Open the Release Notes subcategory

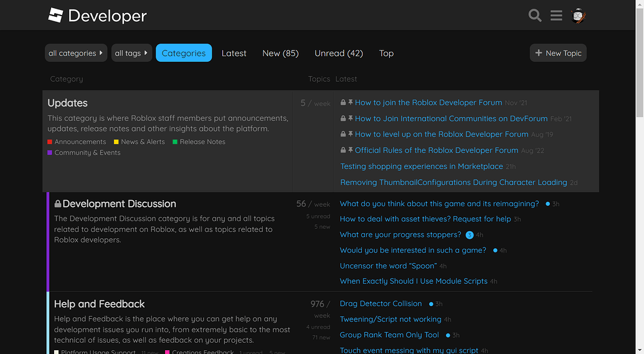coord(202,142)
